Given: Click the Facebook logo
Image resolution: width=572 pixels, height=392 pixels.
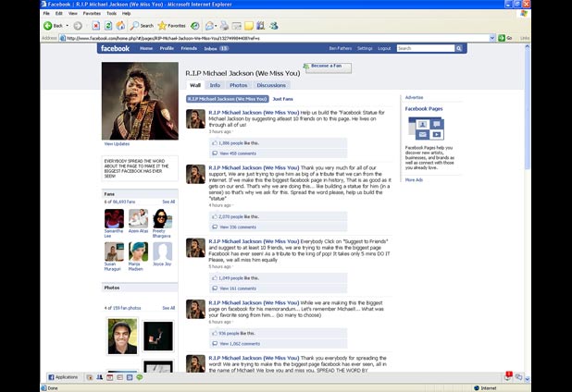Looking at the screenshot, I should click(x=116, y=48).
